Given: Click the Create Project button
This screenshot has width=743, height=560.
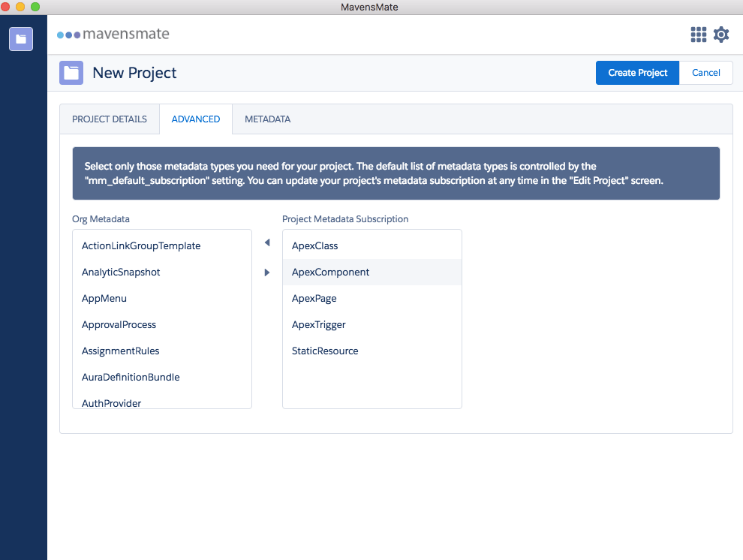Looking at the screenshot, I should 637,73.
